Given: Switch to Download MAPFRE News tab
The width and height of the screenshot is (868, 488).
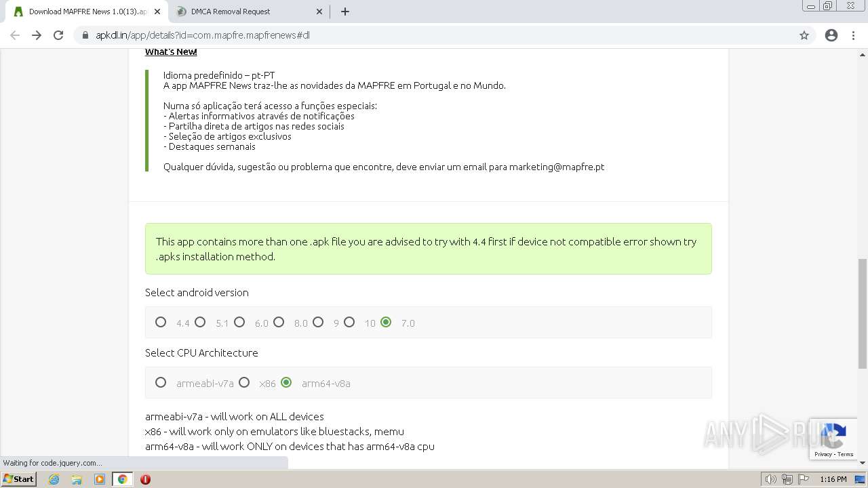Looking at the screenshot, I should tap(87, 12).
